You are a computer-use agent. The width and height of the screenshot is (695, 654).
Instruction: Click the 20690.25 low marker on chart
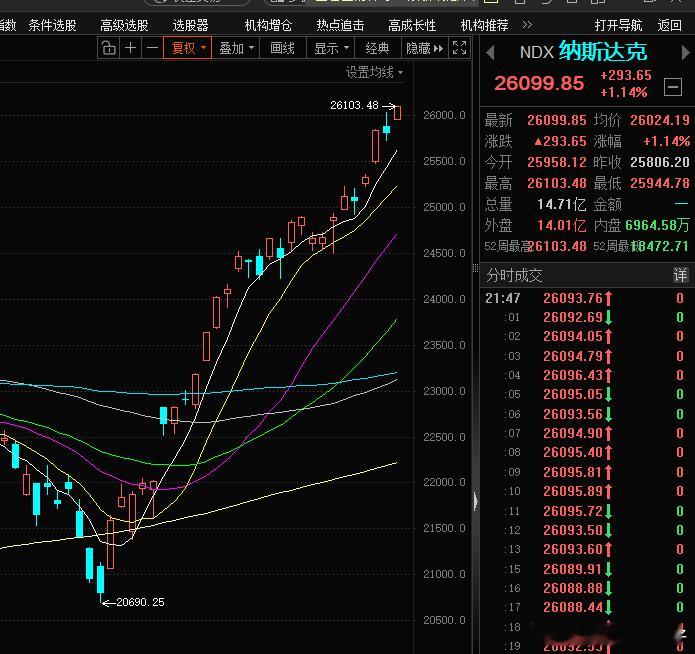[x=140, y=602]
